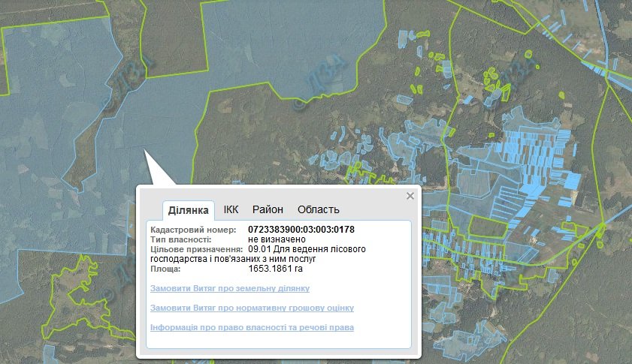Click the area value 1653.1861 га

(x=275, y=268)
